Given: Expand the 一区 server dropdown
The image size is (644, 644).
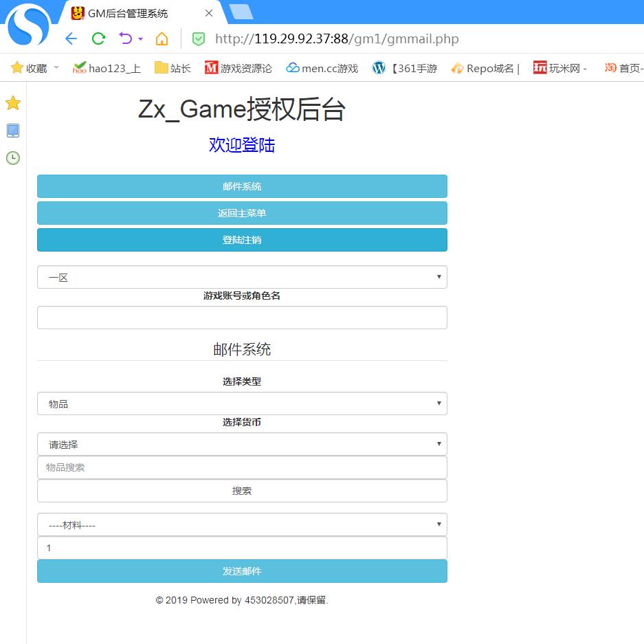Looking at the screenshot, I should pos(242,277).
